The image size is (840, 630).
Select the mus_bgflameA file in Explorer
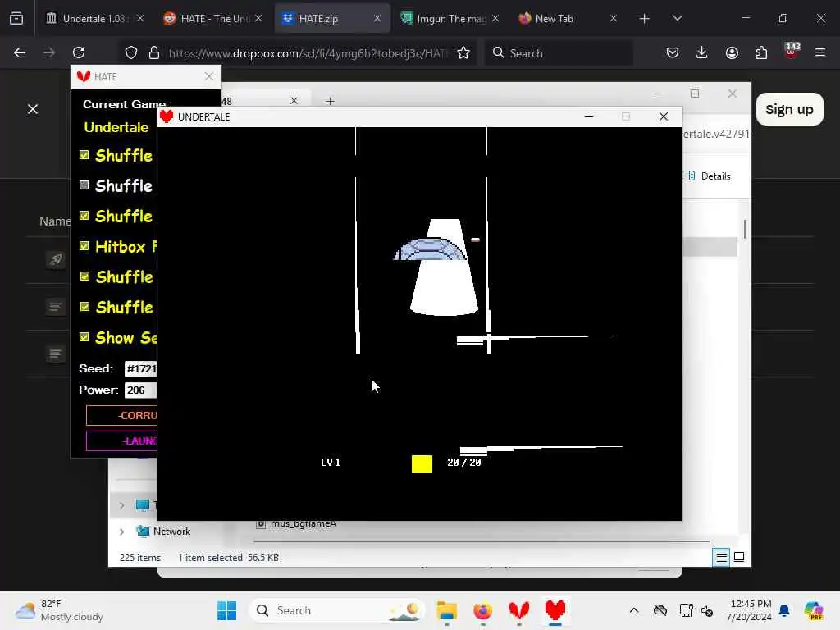tap(304, 523)
